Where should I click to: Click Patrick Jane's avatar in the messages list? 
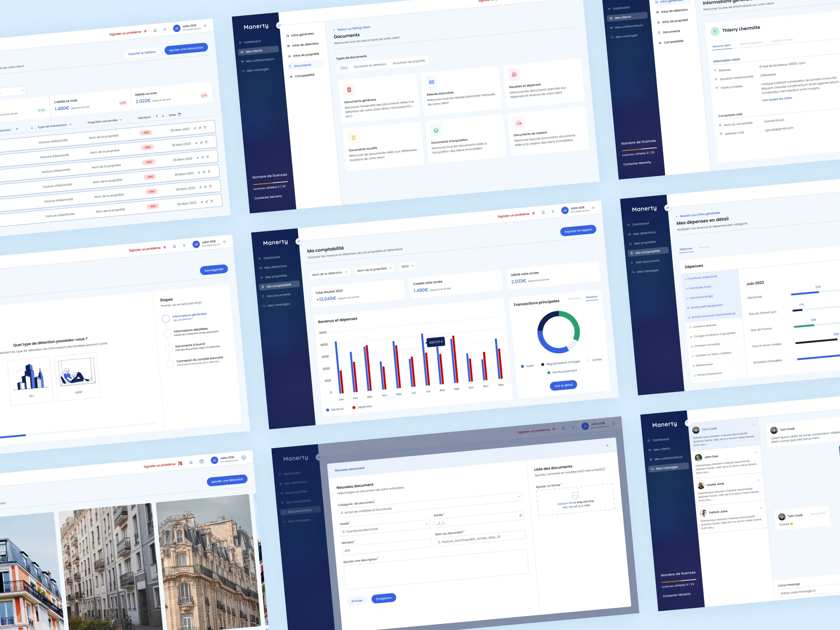pyautogui.click(x=703, y=513)
